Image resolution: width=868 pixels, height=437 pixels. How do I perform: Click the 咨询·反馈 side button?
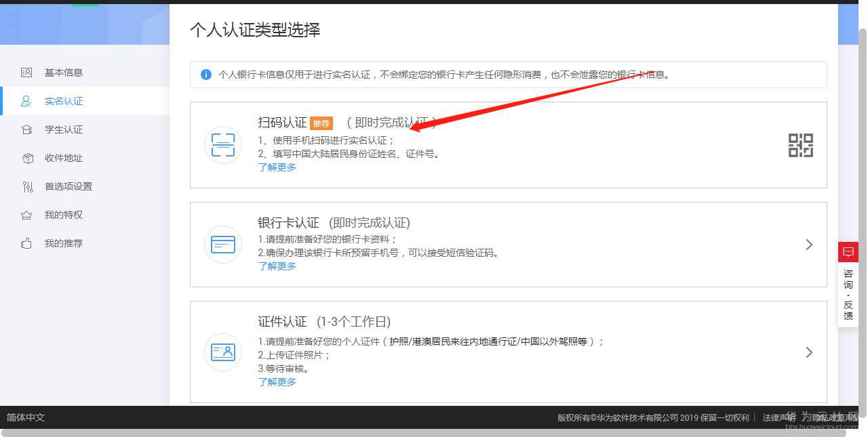pos(848,295)
